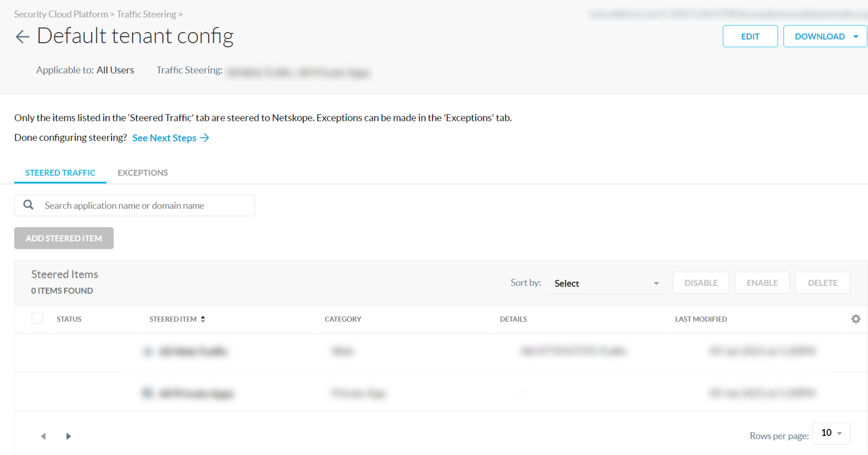Screen dimensions: 868x455
Task: Go to the previous page arrow
Action: tap(43, 436)
